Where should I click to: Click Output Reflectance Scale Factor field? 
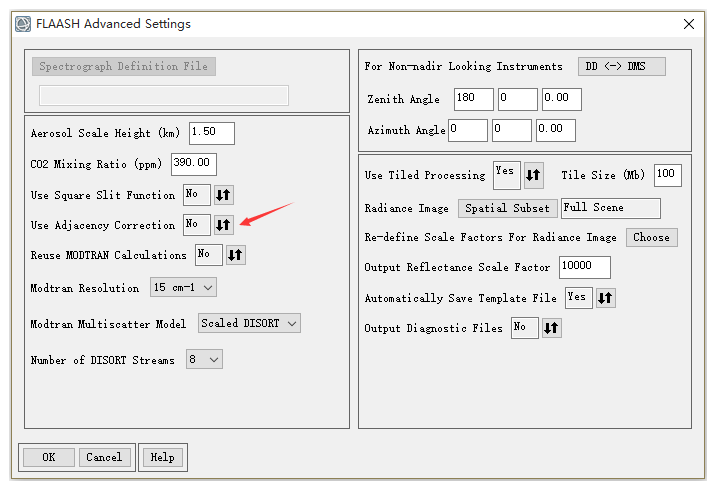point(585,267)
